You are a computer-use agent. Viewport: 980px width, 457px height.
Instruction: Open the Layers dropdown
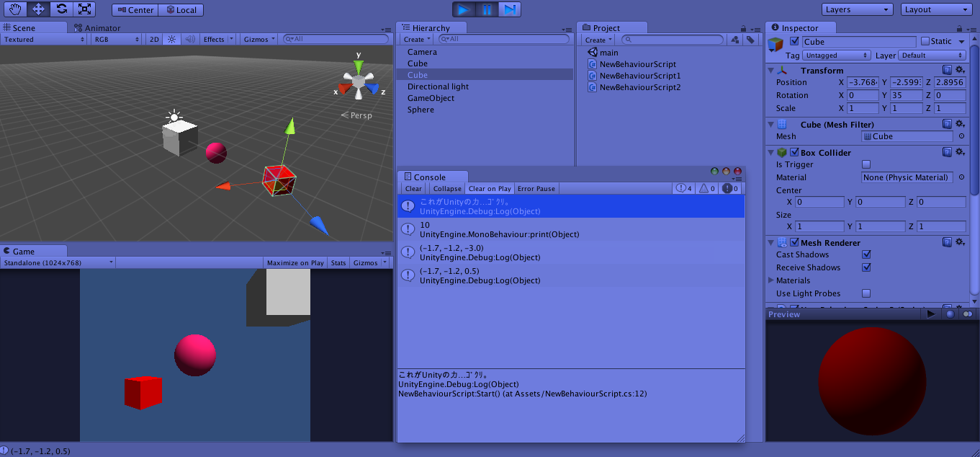click(x=857, y=9)
